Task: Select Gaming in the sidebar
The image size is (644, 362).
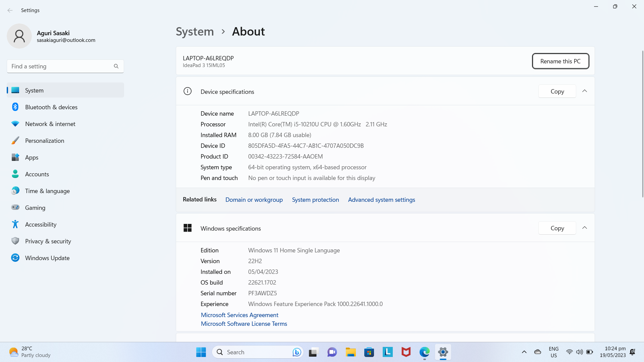Action: coord(35,207)
